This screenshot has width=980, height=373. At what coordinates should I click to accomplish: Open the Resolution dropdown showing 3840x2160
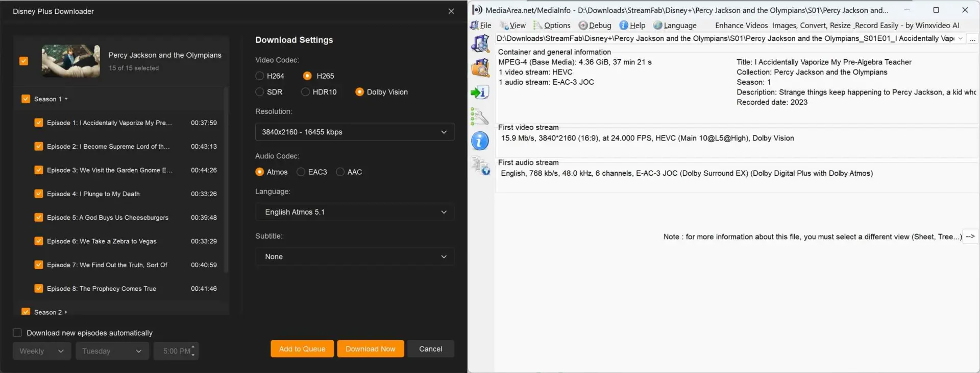pyautogui.click(x=354, y=132)
